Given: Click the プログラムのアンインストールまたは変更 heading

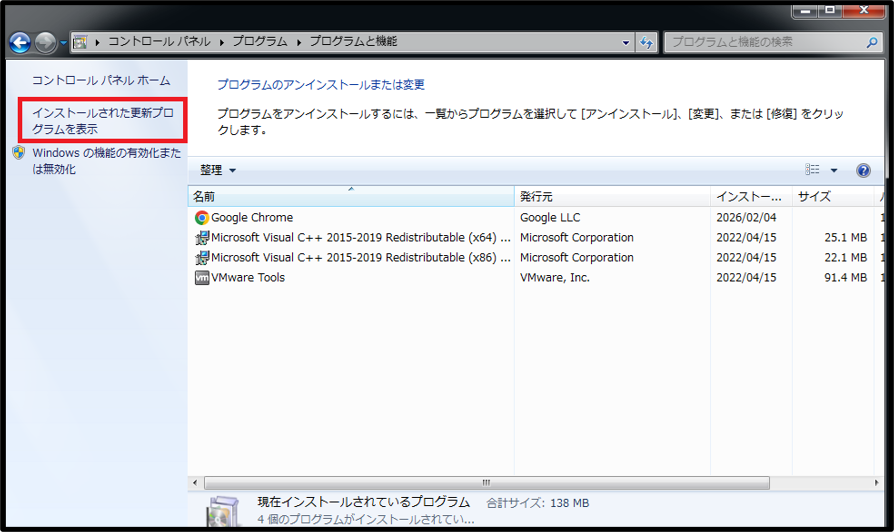Looking at the screenshot, I should pyautogui.click(x=321, y=84).
